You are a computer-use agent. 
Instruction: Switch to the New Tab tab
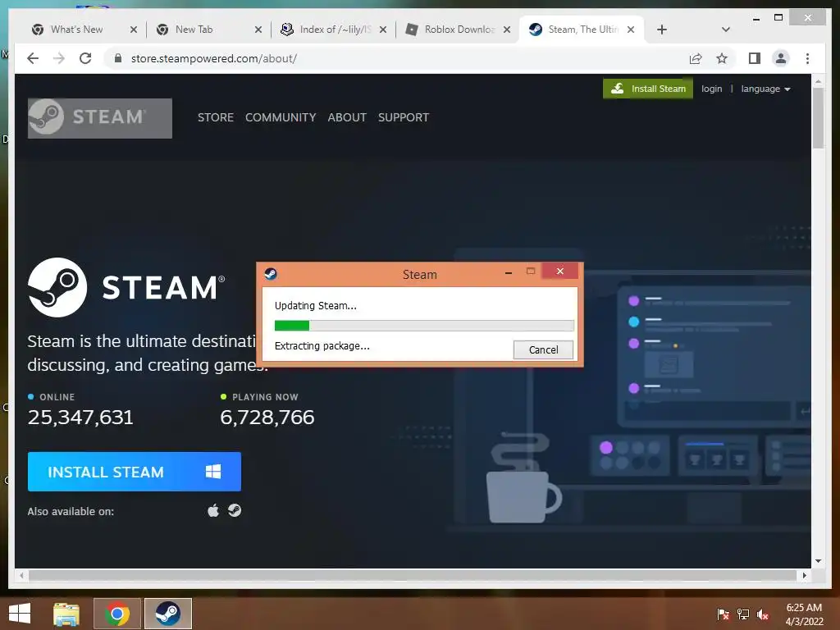click(x=194, y=30)
